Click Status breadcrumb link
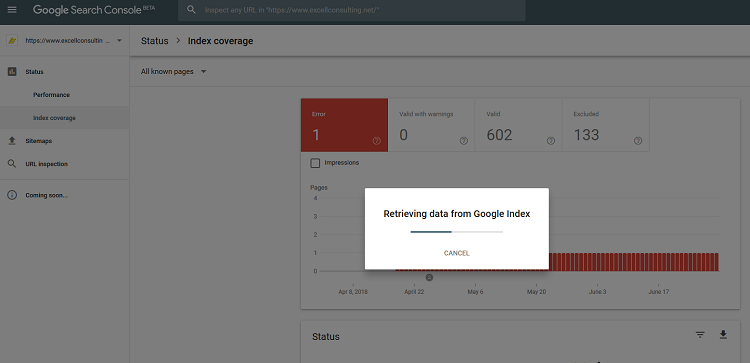The image size is (750, 363). coord(154,41)
